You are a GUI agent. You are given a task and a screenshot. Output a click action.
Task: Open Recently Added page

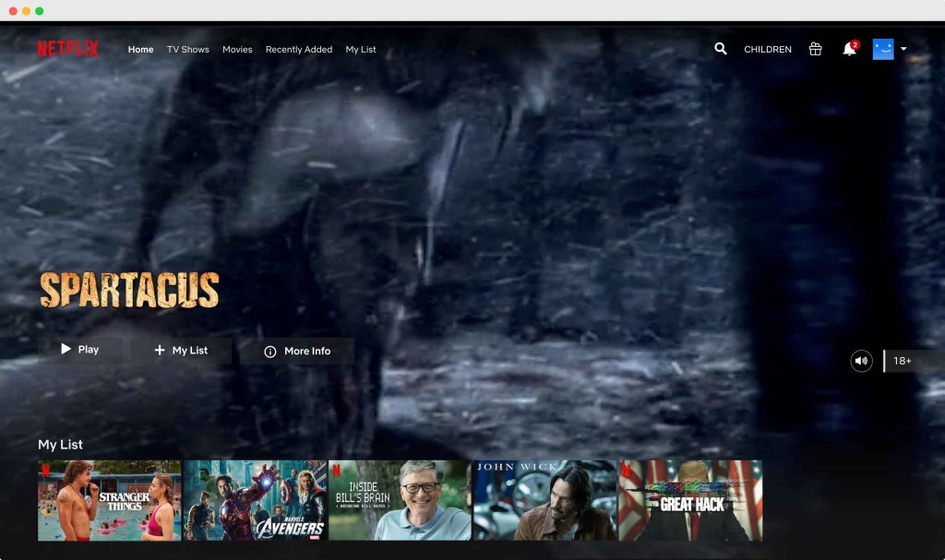tap(299, 49)
